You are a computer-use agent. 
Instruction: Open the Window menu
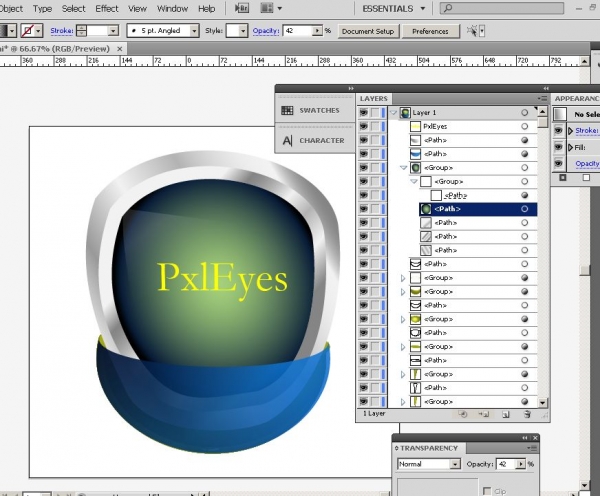[172, 8]
